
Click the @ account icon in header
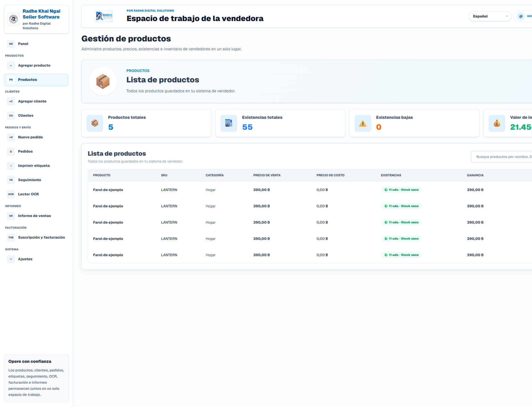pos(521,16)
